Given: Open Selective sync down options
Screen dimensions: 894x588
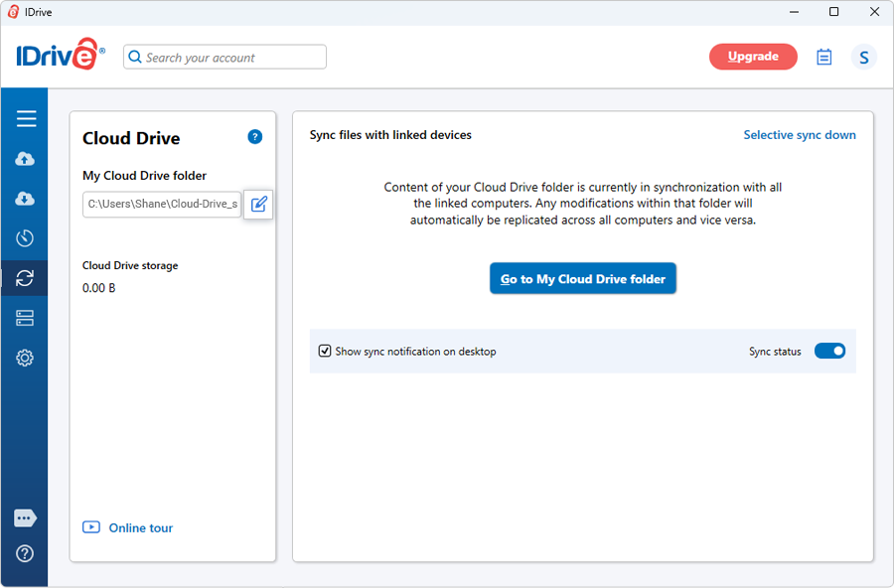Looking at the screenshot, I should (x=800, y=134).
